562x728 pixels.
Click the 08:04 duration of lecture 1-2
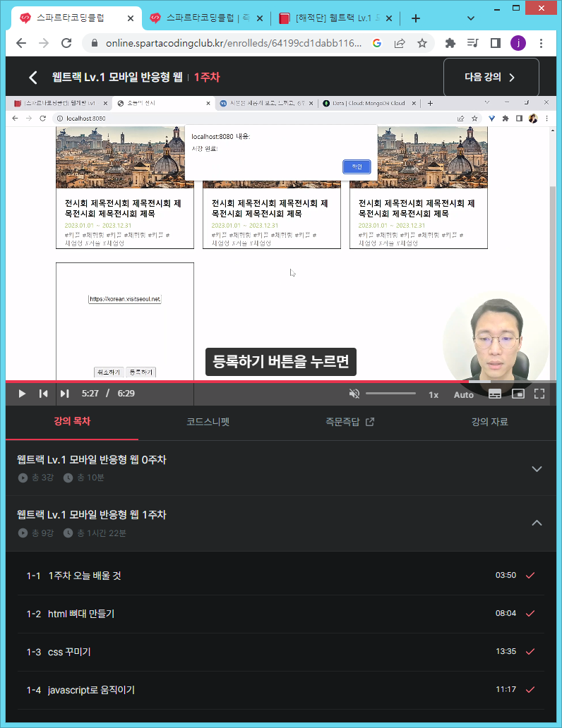(x=506, y=613)
